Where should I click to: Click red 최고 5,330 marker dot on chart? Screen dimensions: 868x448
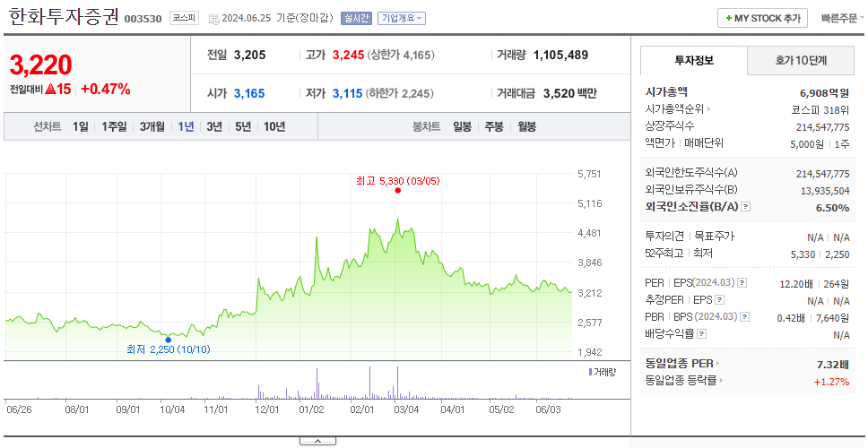pos(397,191)
